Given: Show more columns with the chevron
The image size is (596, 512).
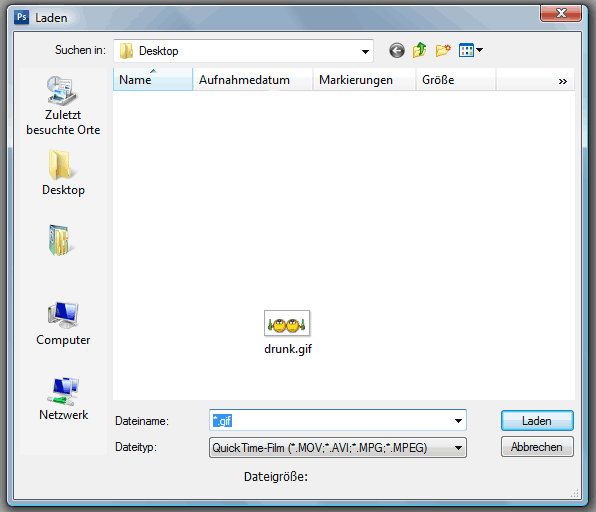Looking at the screenshot, I should (563, 81).
